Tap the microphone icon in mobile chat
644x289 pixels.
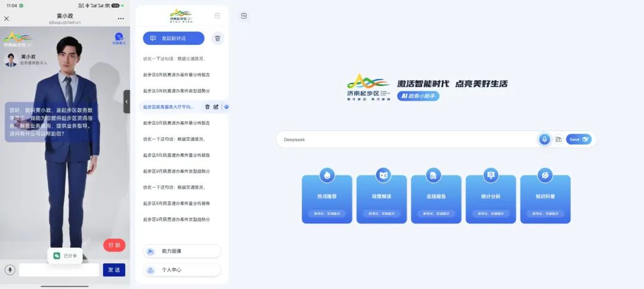click(10, 270)
